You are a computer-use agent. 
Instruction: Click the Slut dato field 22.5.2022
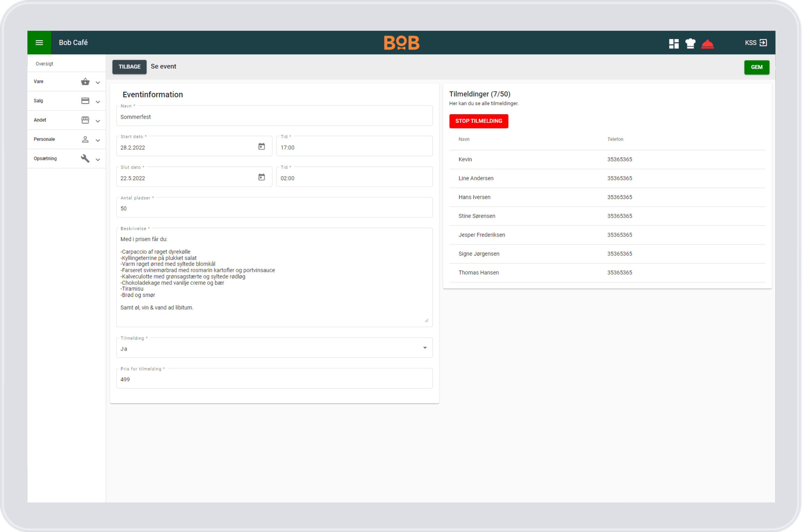pos(194,177)
